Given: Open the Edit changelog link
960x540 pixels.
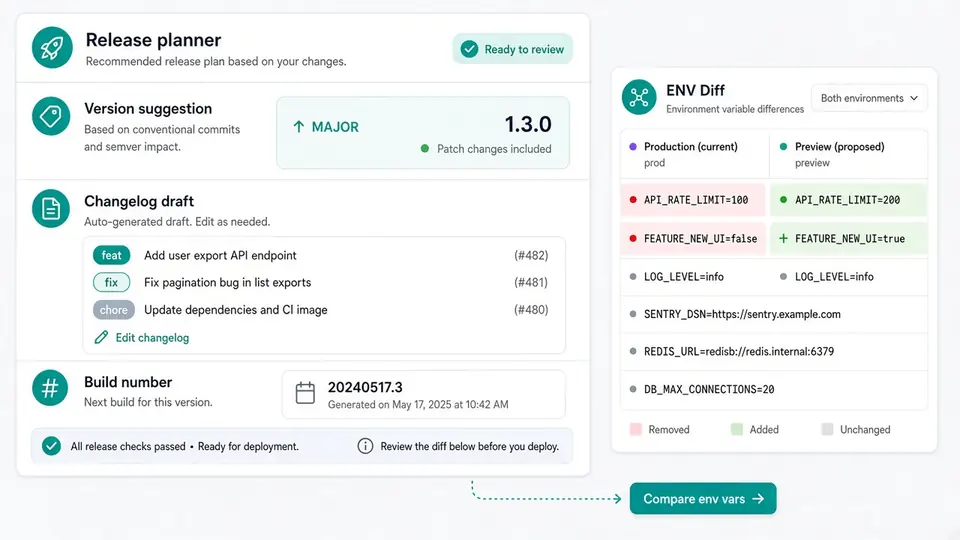Looking at the screenshot, I should (x=141, y=337).
